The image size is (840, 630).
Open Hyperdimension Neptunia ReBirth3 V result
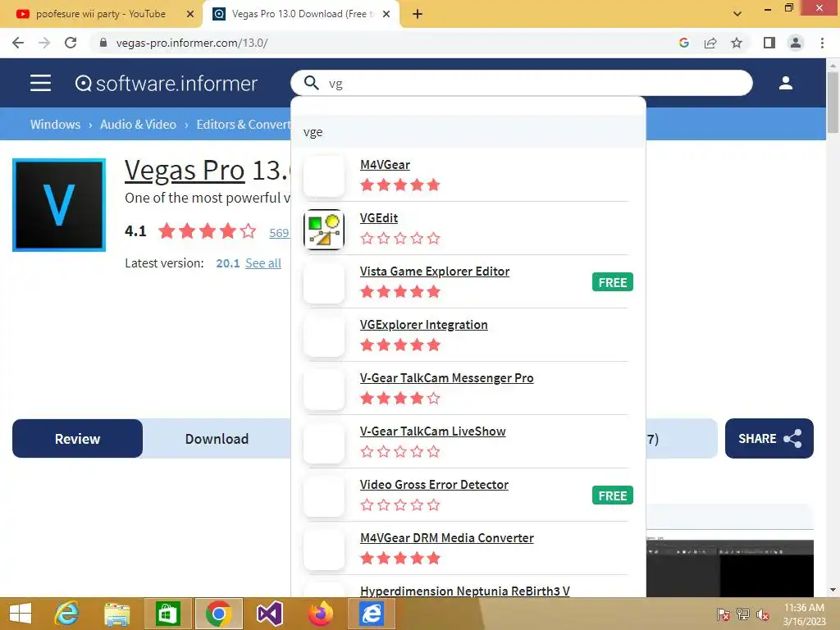[465, 591]
